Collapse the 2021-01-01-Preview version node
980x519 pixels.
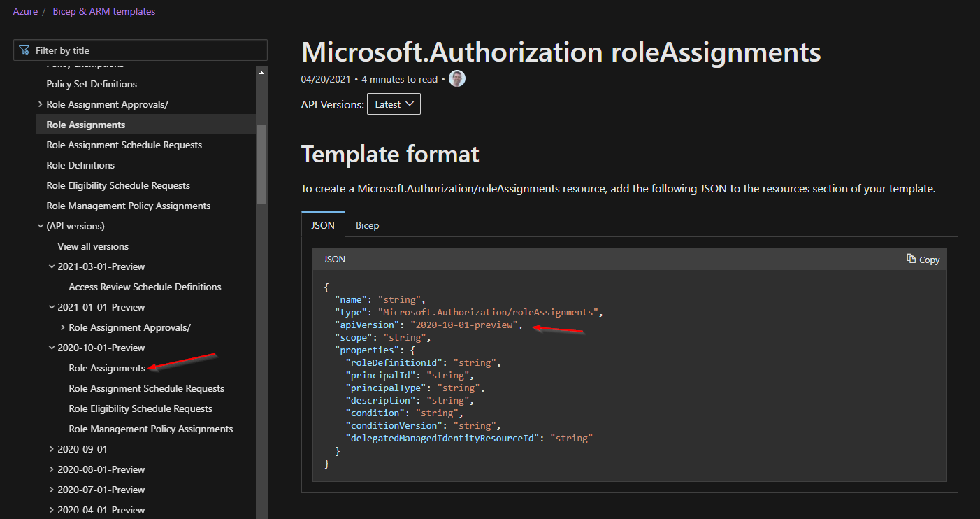pyautogui.click(x=51, y=306)
